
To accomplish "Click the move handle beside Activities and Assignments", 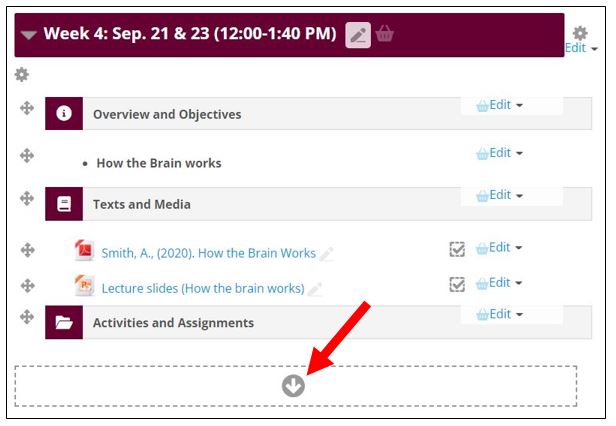I will (27, 316).
